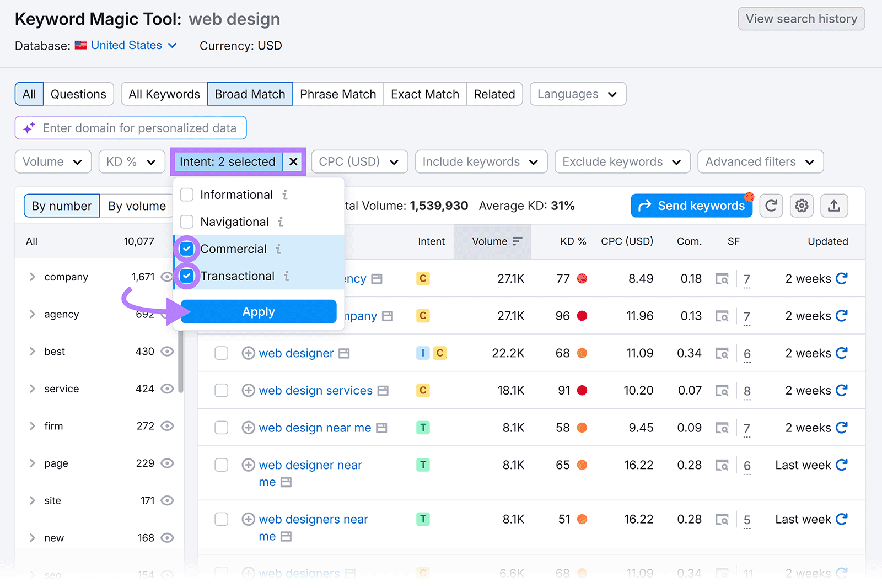
Task: Open the Exclude keywords dropdown
Action: pos(622,161)
